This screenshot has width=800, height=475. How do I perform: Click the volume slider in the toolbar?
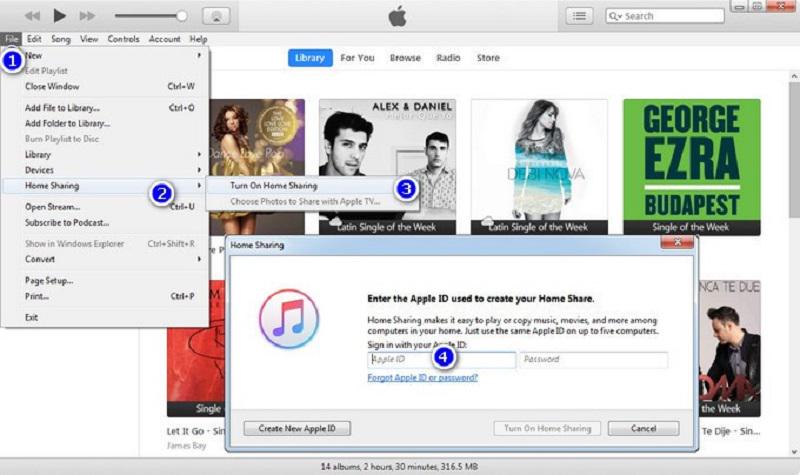150,16
